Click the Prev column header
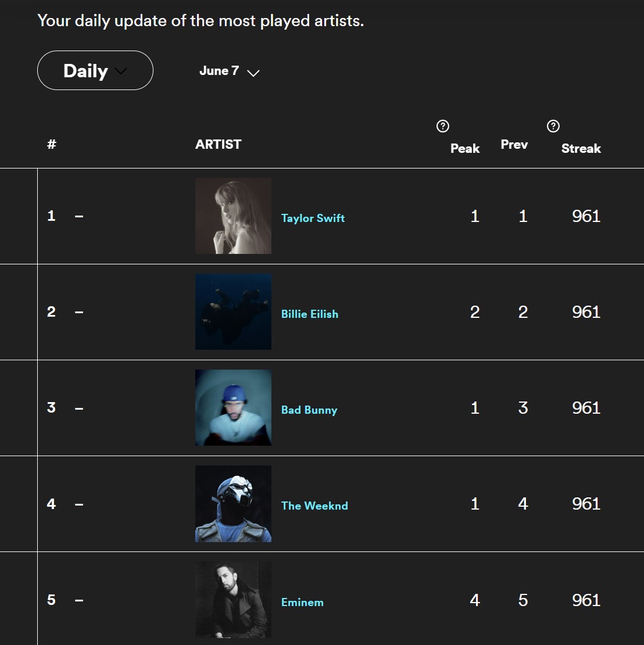The height and width of the screenshot is (645, 644). [x=514, y=145]
